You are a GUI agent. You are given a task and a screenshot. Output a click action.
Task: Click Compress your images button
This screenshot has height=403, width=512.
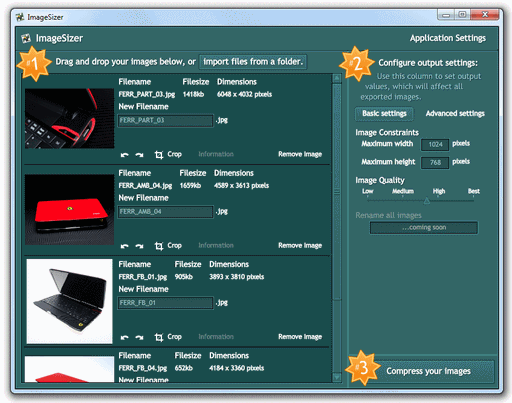(x=428, y=371)
